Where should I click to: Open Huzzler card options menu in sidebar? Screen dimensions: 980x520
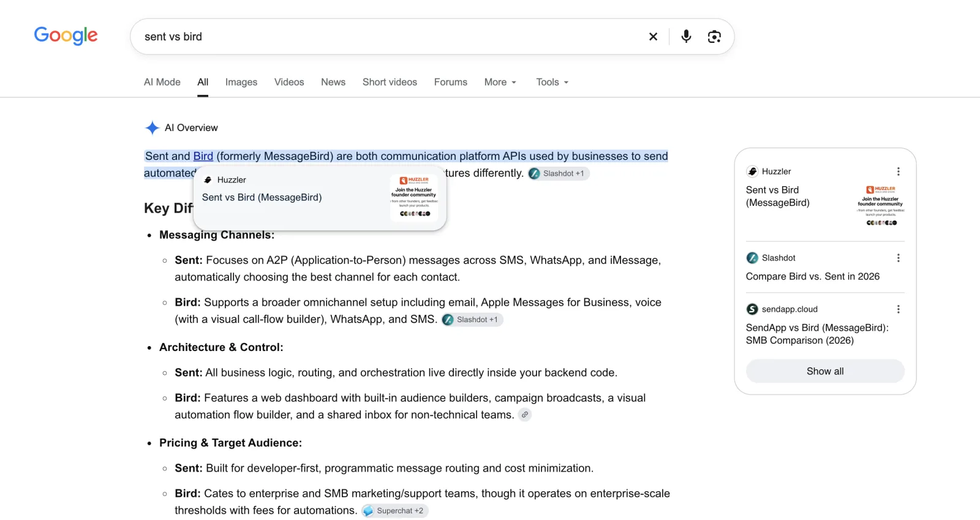[x=898, y=171]
